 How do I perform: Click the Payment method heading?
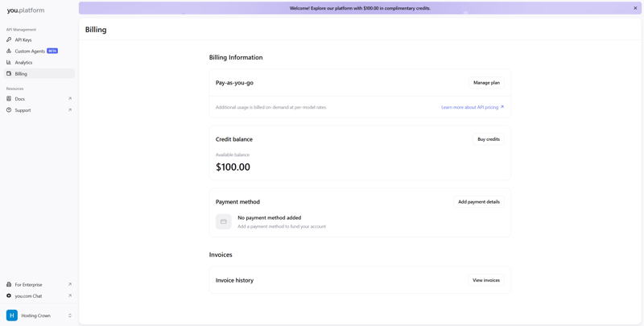tap(237, 201)
